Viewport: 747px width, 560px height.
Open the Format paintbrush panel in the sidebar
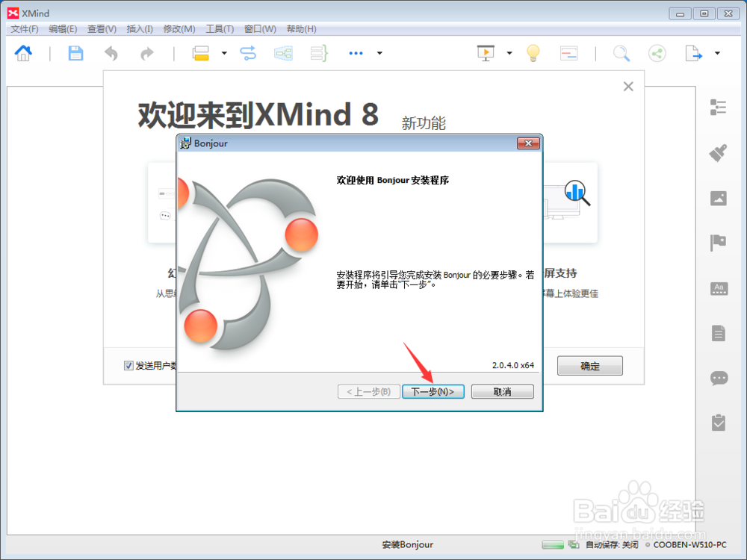[x=718, y=153]
